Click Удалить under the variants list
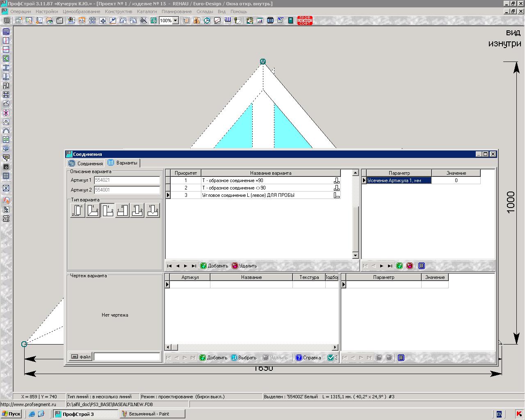The image size is (525, 420). pyautogui.click(x=244, y=266)
